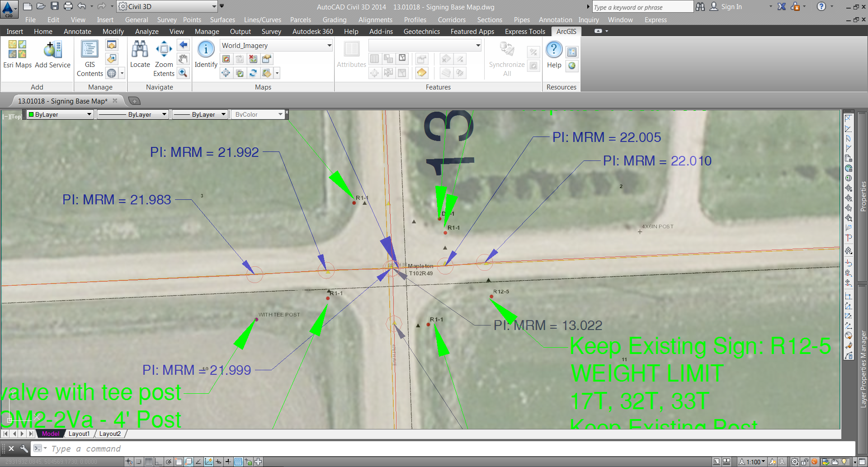
Task: Click the Plot printer icon
Action: click(68, 6)
